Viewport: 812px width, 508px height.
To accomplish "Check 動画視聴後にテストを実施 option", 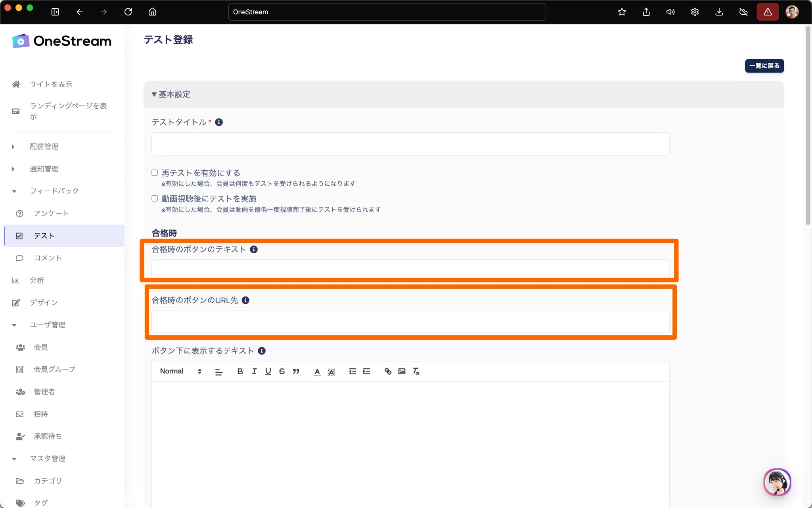I will [x=155, y=198].
